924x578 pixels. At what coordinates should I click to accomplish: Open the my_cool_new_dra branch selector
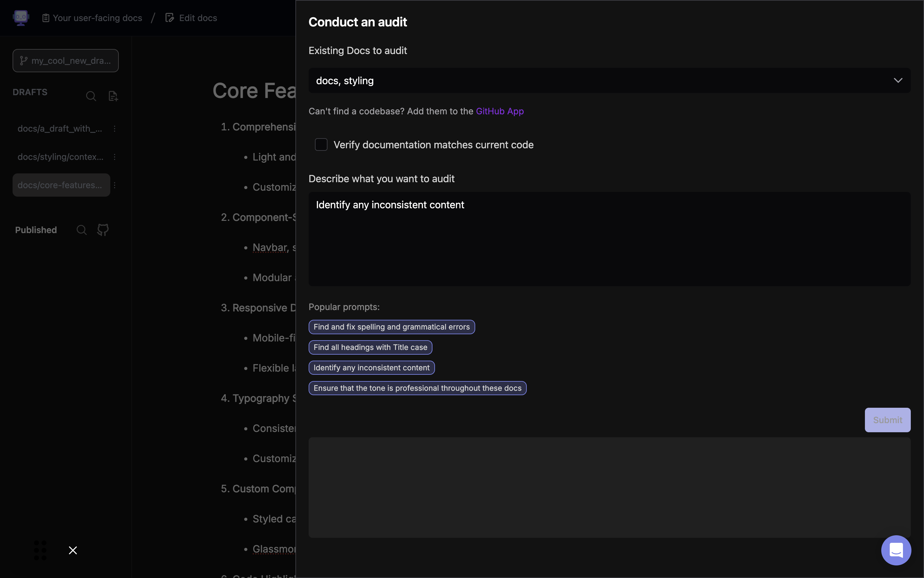65,60
